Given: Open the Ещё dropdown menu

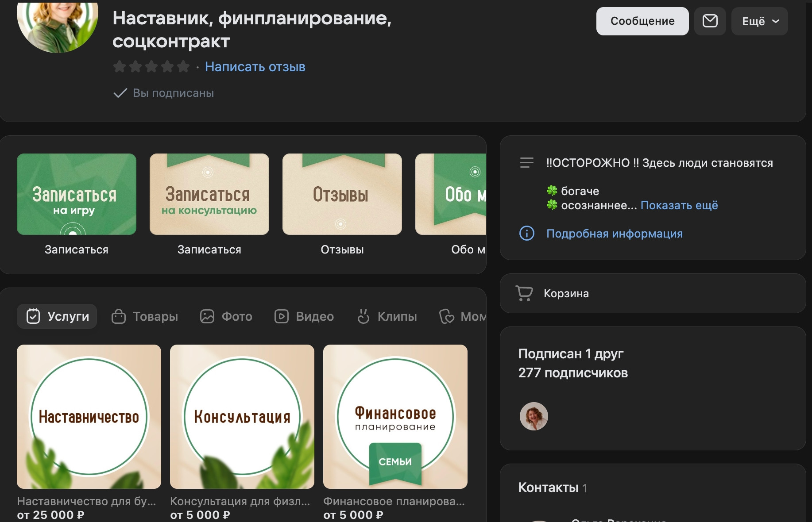Looking at the screenshot, I should [x=759, y=21].
